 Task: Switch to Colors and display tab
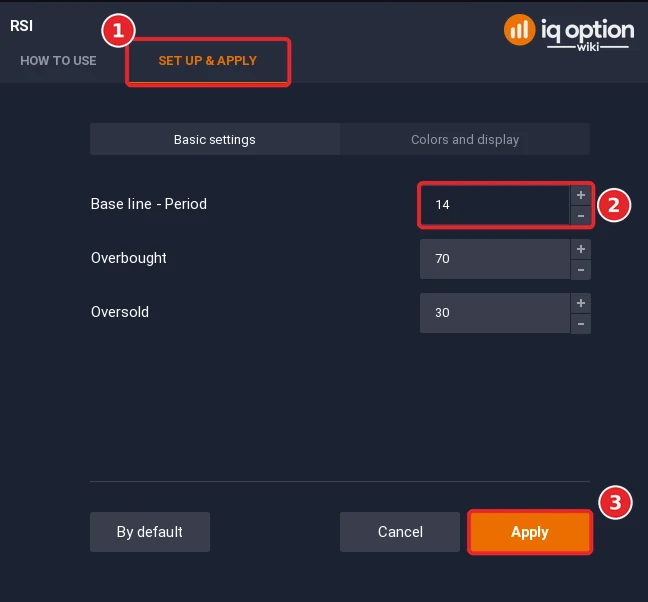coord(465,139)
